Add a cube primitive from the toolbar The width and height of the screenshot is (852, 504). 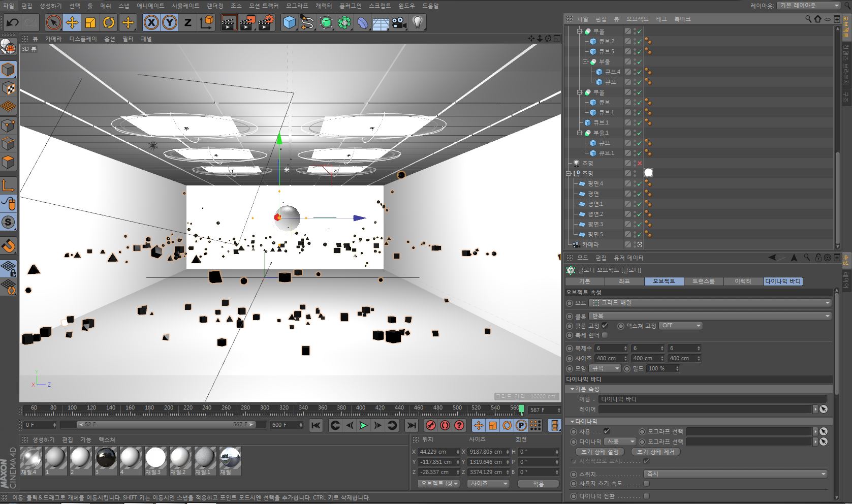(x=289, y=22)
